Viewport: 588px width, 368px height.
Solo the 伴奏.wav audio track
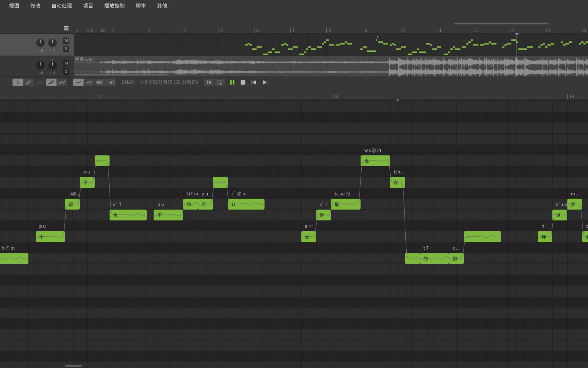[x=66, y=71]
